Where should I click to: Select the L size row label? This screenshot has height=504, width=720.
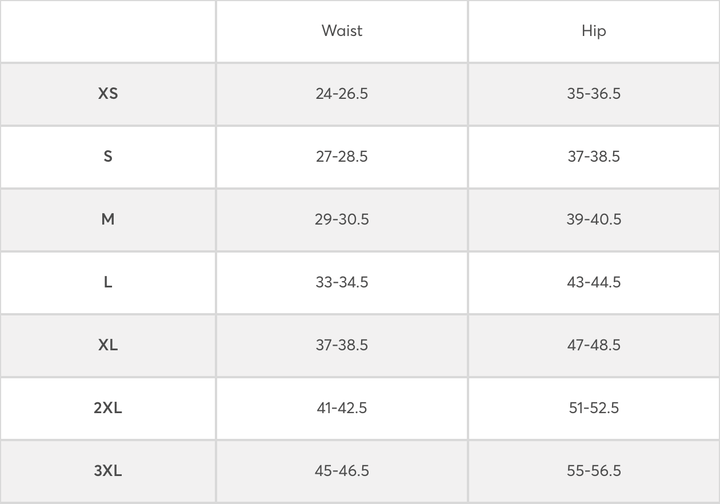pos(108,282)
